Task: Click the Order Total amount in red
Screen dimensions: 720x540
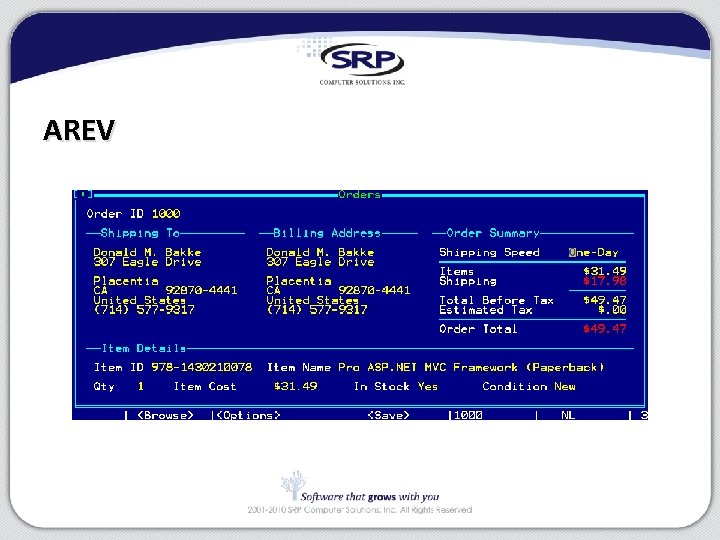Action: pyautogui.click(x=605, y=329)
